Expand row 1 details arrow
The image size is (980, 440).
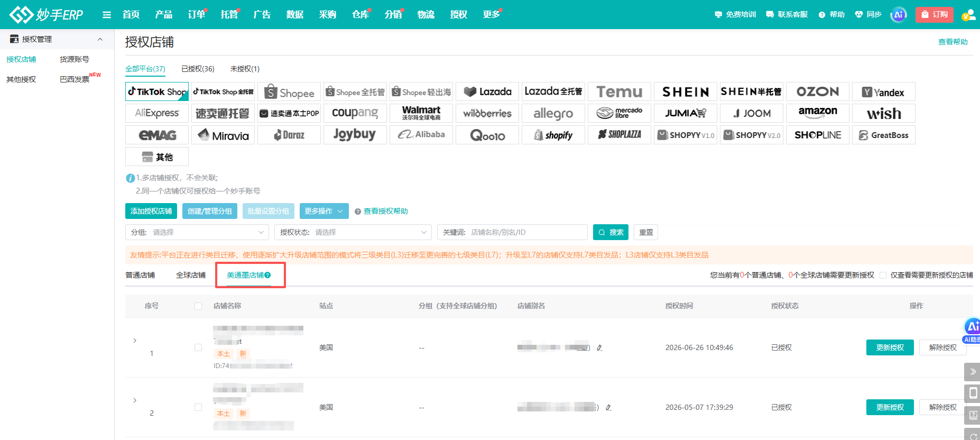pos(135,341)
